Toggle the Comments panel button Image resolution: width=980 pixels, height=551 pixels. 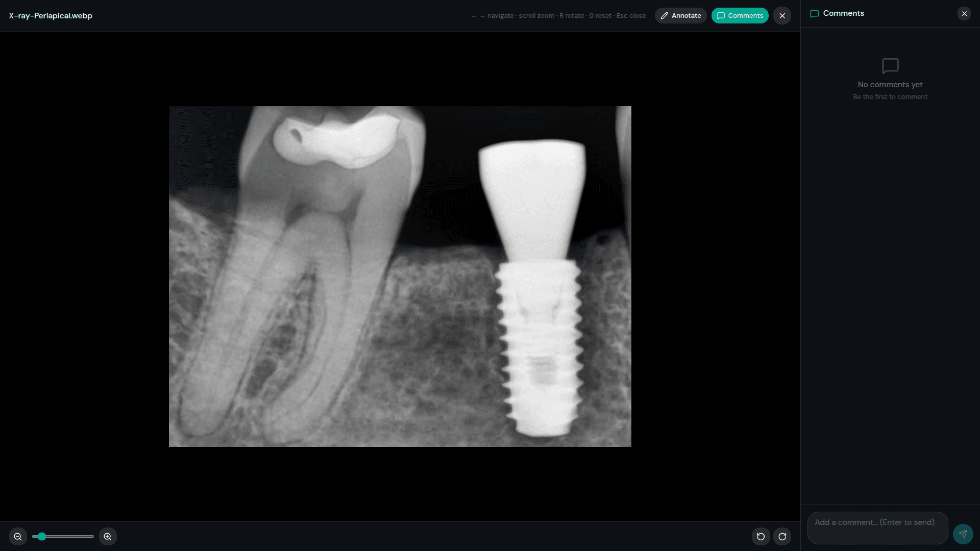pos(740,16)
